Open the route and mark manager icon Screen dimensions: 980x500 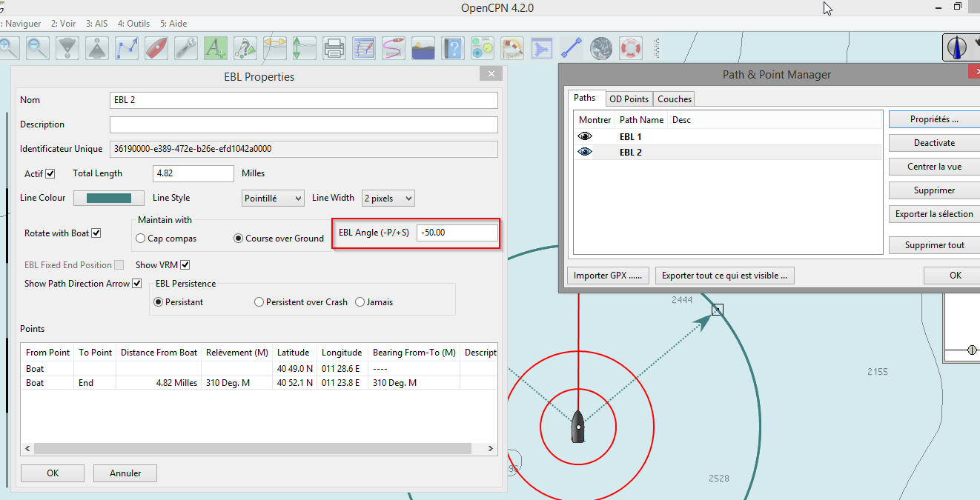click(364, 48)
